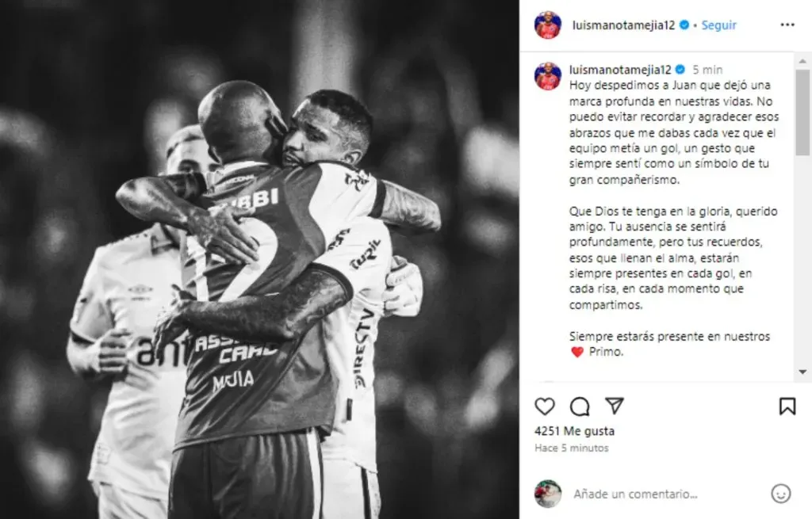Click the caption profile avatar thumbnail
Image resolution: width=812 pixels, height=519 pixels.
[547, 76]
